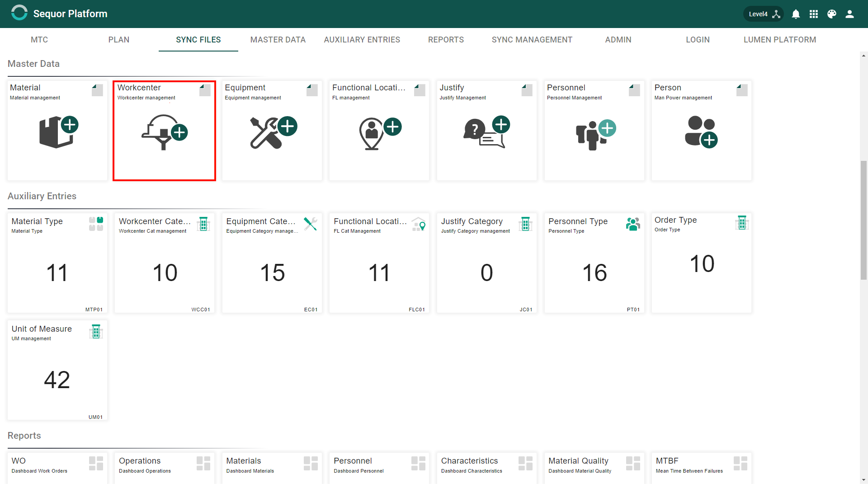The height and width of the screenshot is (488, 868).
Task: Click the Material add package icon
Action: pos(58,131)
